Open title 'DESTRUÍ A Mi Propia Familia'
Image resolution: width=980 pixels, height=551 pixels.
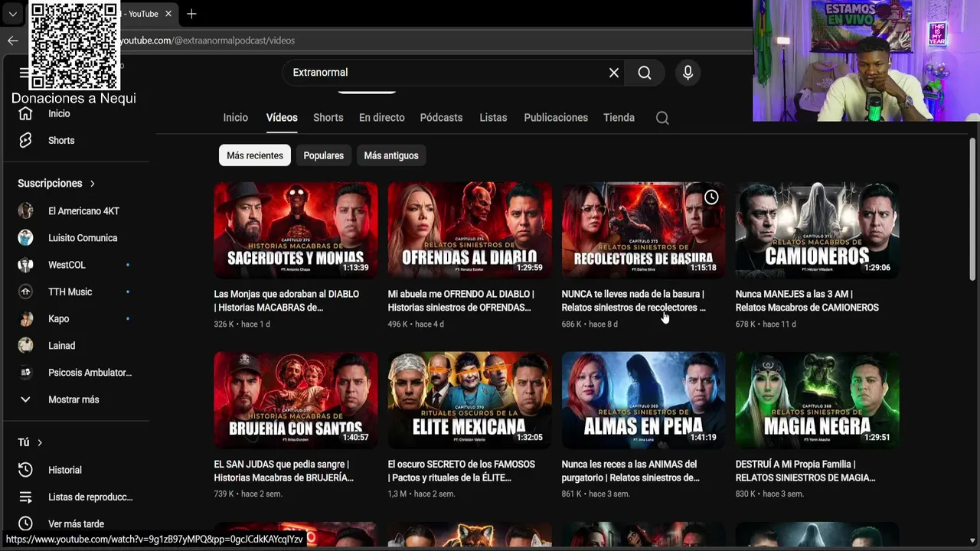point(805,471)
